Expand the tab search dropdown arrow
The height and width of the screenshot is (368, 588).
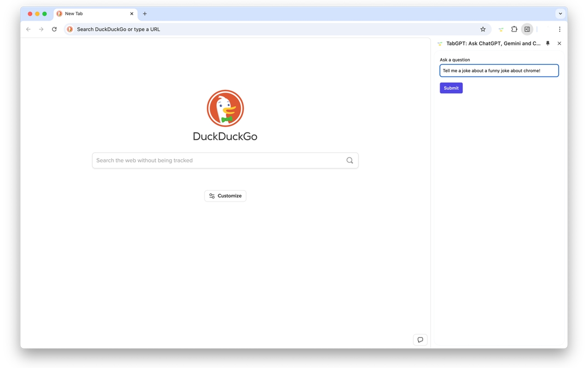coord(560,14)
